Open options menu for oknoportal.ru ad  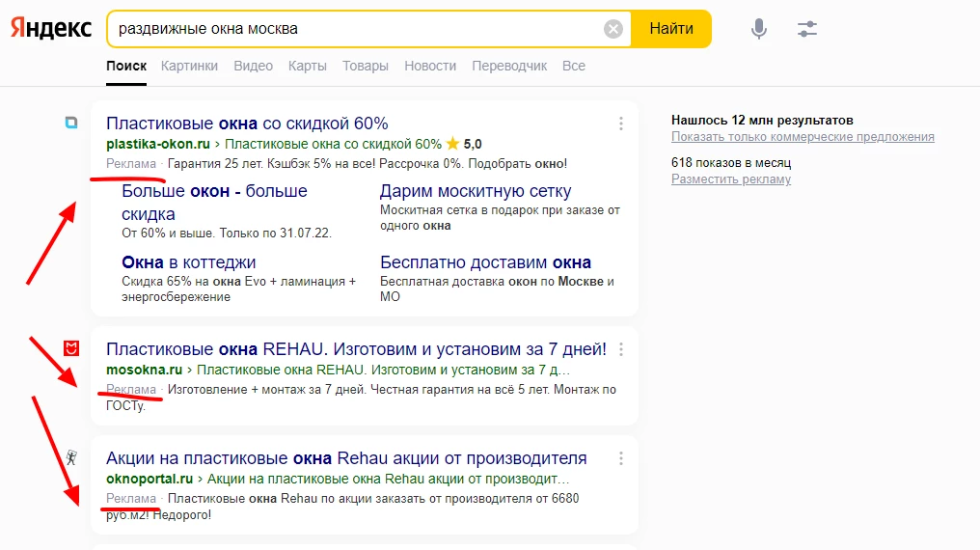coord(620,458)
